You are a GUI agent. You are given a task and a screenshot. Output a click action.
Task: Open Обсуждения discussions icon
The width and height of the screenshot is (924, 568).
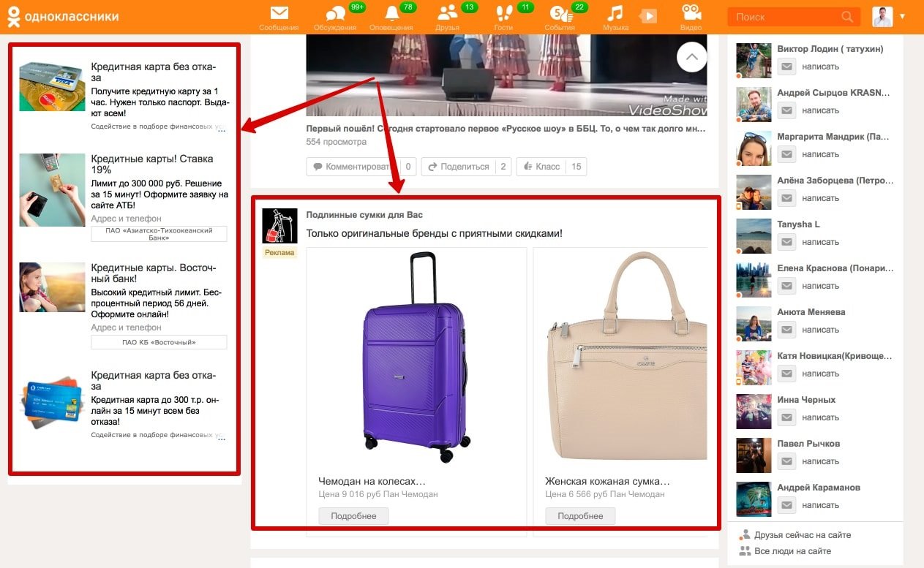[x=335, y=13]
